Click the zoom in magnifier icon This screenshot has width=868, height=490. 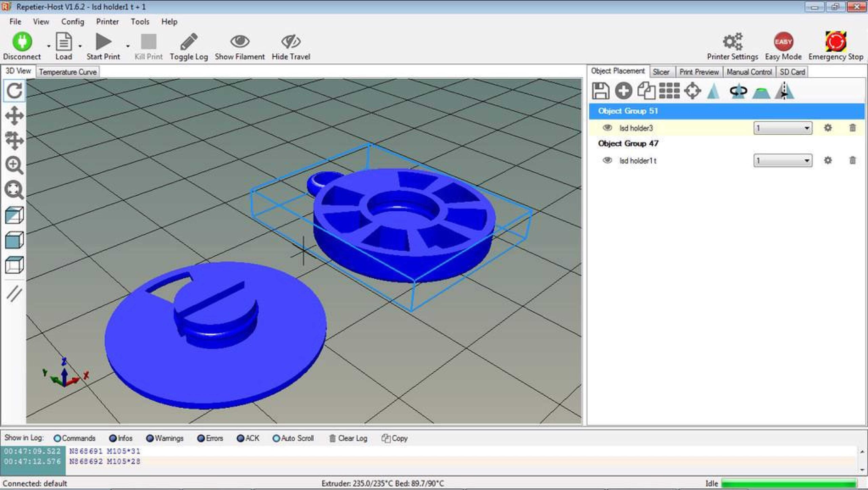[14, 165]
